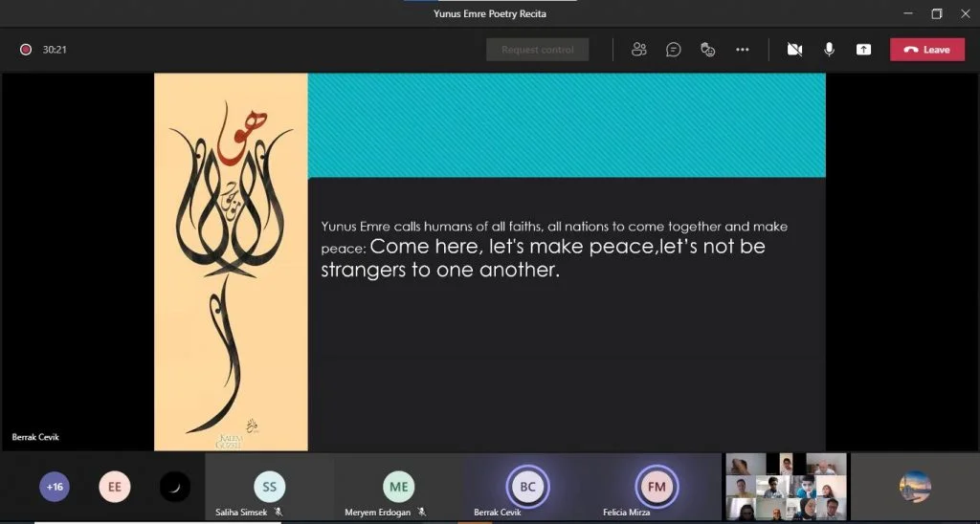Open the More actions ellipsis menu
Screen dimensions: 980x524
743,50
